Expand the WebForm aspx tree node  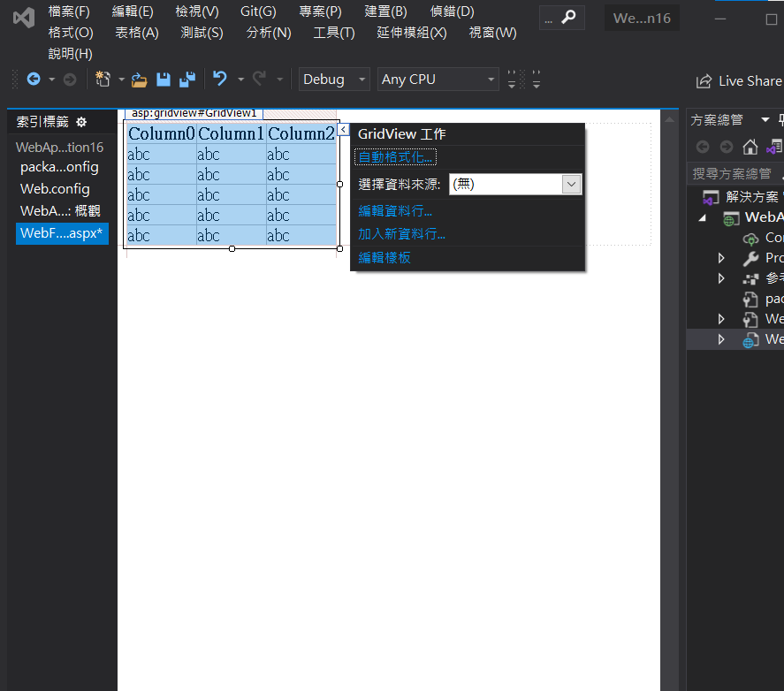[721, 339]
